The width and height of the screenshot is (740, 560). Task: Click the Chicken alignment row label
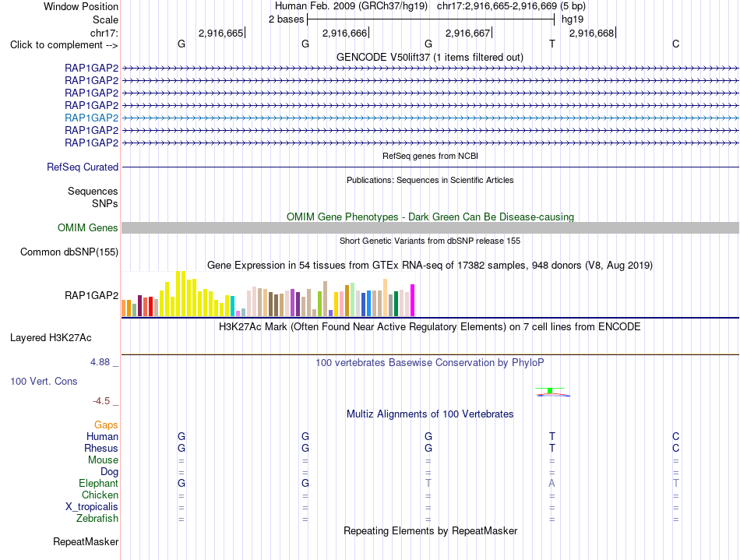point(100,495)
